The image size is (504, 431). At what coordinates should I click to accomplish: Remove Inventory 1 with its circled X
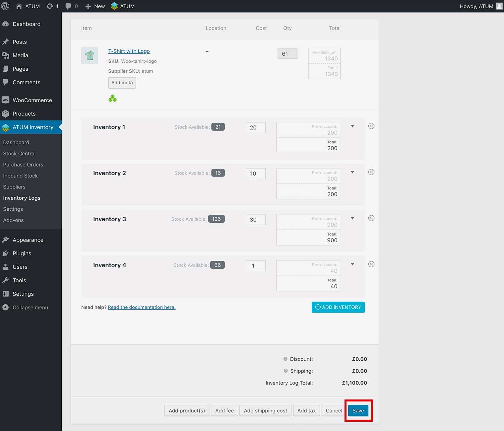point(371,126)
